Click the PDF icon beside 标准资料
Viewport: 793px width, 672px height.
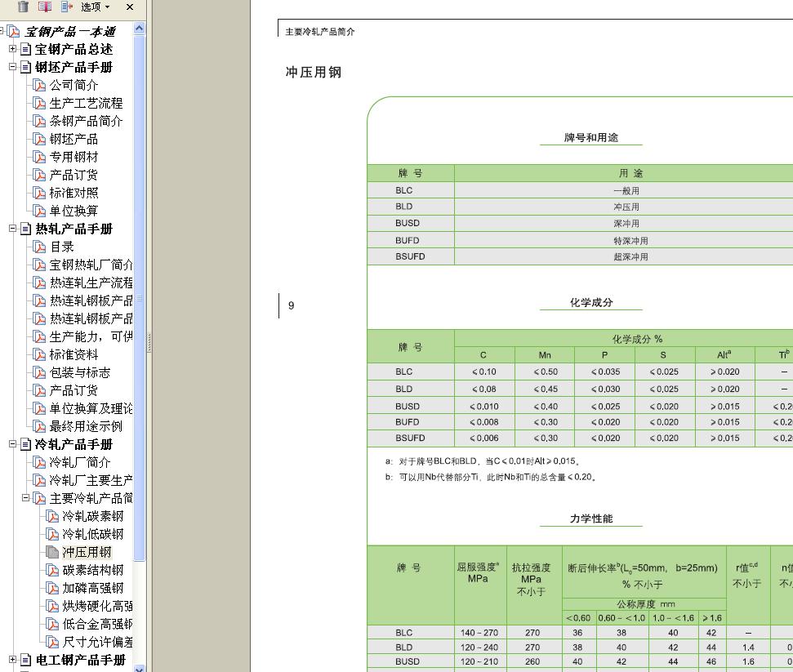[x=39, y=354]
